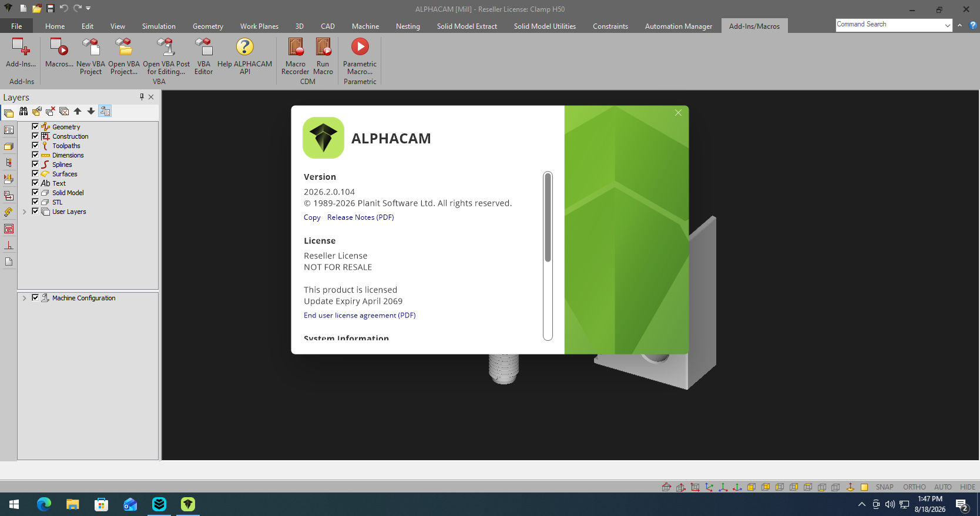Toggle the Machine Configuration checkbox
980x516 pixels.
pyautogui.click(x=35, y=297)
